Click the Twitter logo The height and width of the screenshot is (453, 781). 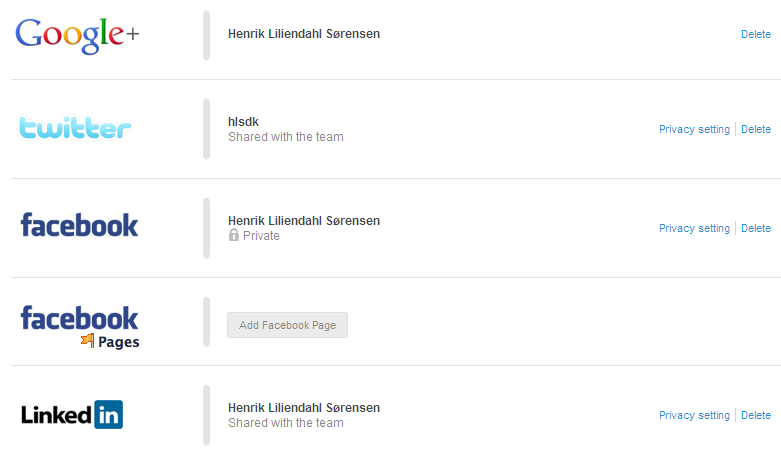pyautogui.click(x=76, y=129)
